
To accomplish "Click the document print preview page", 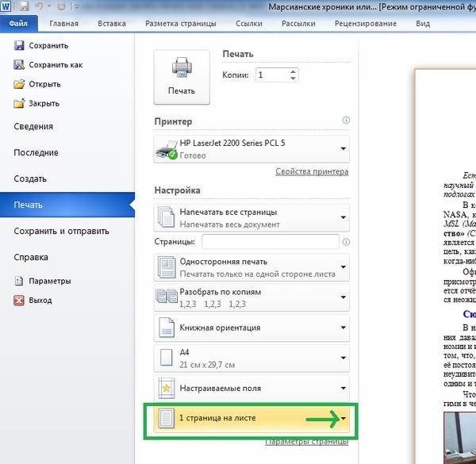I will [445, 267].
